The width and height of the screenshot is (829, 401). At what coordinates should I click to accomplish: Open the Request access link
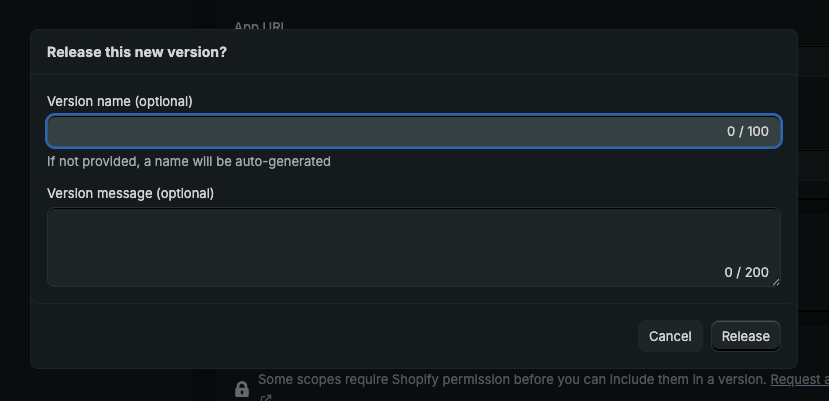click(800, 380)
